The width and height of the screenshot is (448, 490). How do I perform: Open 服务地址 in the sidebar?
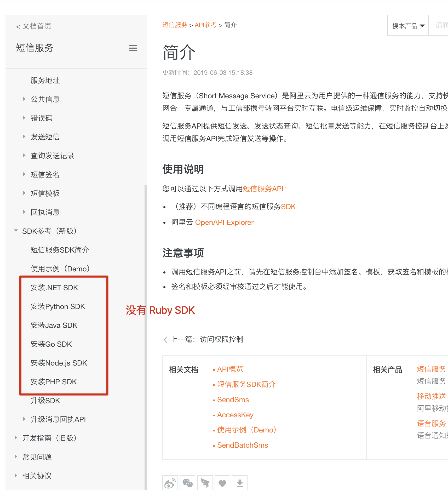tap(45, 80)
